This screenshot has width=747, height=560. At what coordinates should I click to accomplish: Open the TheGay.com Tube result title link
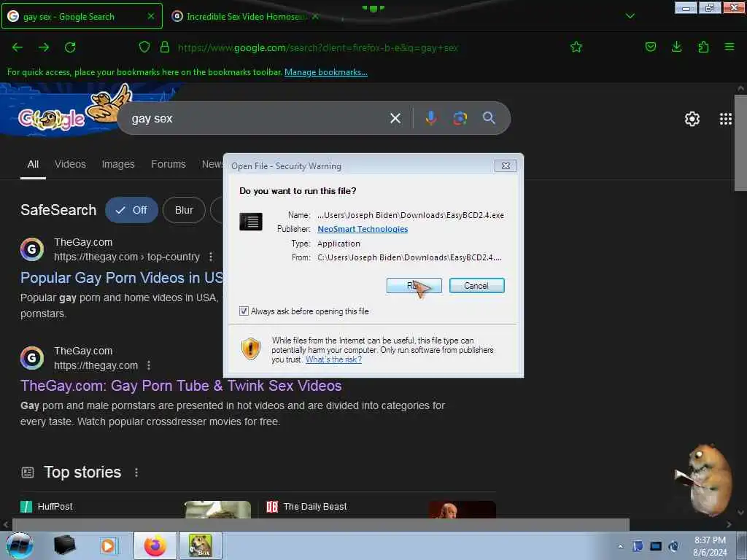click(181, 386)
